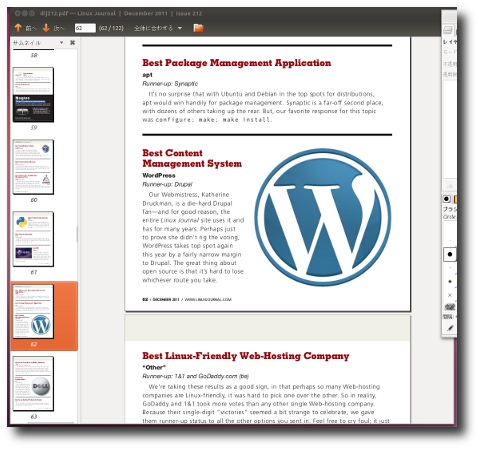This screenshot has height=450, width=480.
Task: Open the zoom fit dropdown
Action: coord(158,28)
